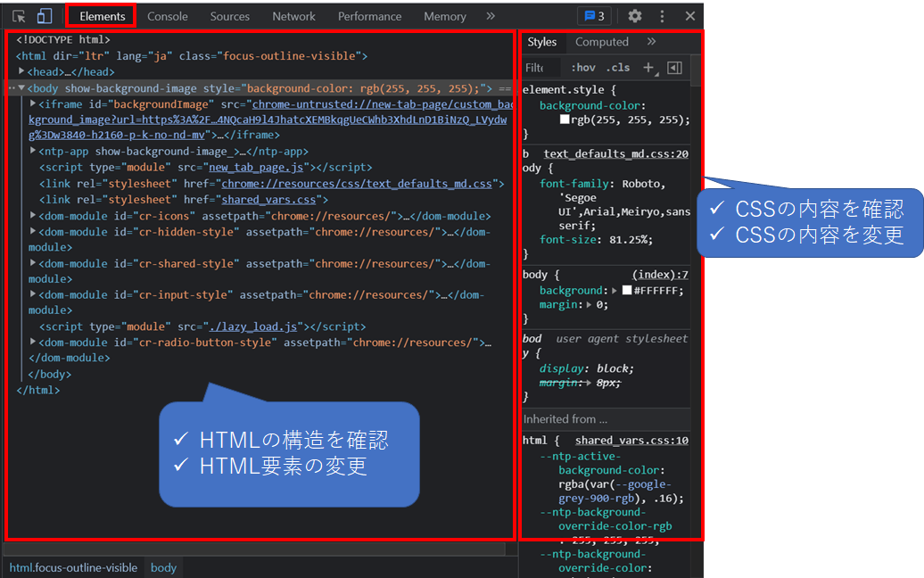
Task: Expand the iframe backgroundImage node
Action: pos(33,103)
